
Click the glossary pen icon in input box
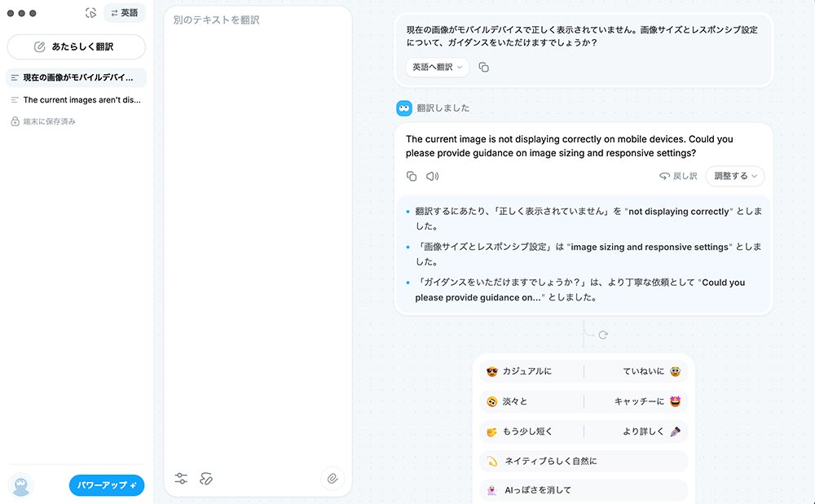pos(206,479)
